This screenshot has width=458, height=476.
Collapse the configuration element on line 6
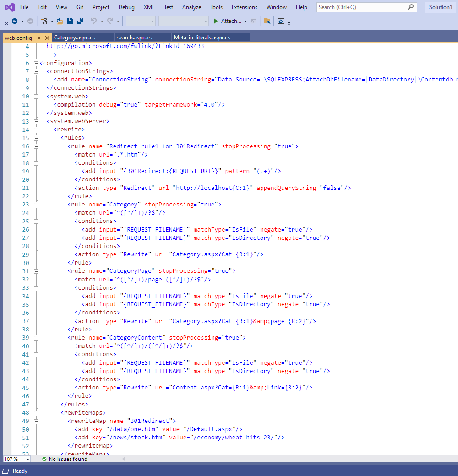[36, 63]
